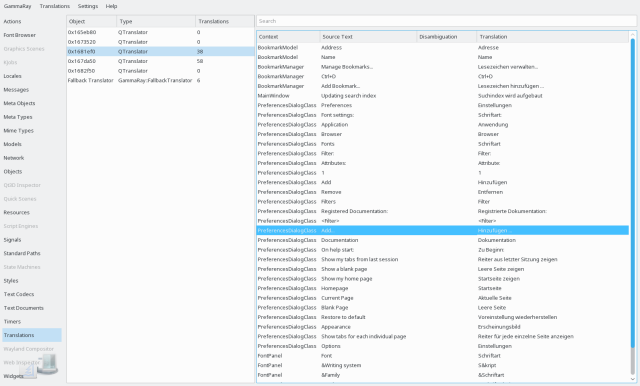Select the Browser source text row
The image size is (640, 386).
(x=443, y=134)
